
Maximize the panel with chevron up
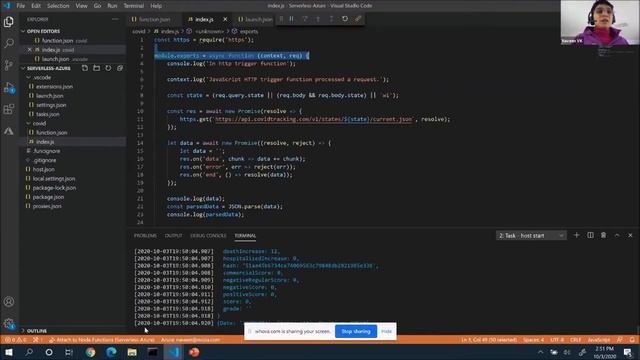(617, 236)
